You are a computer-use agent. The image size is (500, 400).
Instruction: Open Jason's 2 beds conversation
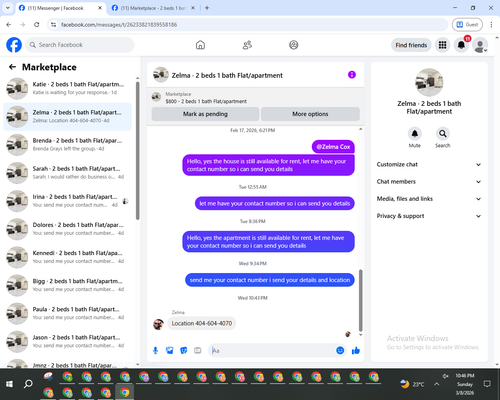tap(67, 341)
